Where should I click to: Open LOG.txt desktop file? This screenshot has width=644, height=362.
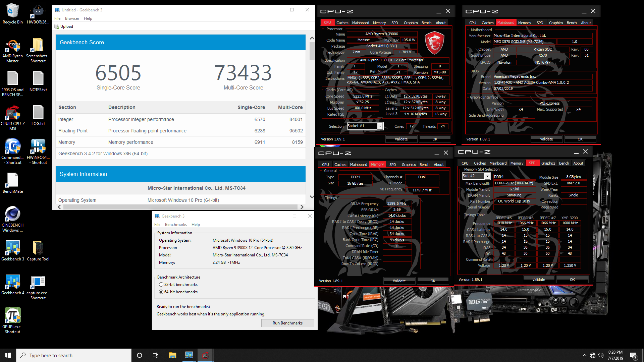pos(38,115)
